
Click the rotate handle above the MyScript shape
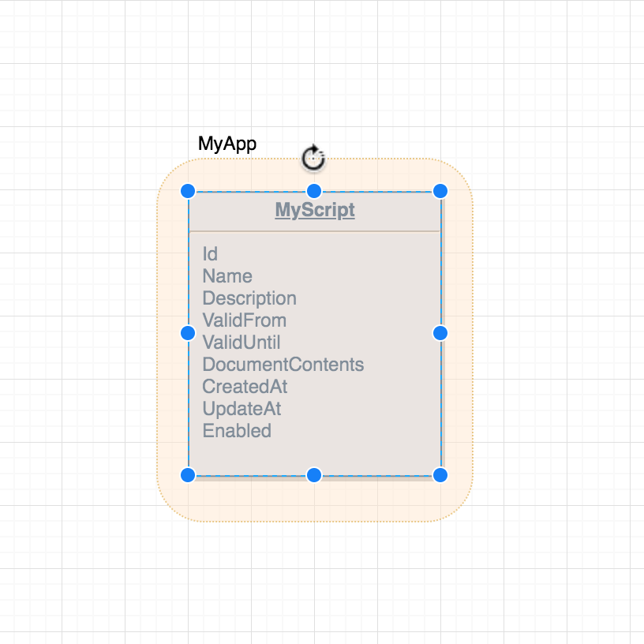click(314, 157)
